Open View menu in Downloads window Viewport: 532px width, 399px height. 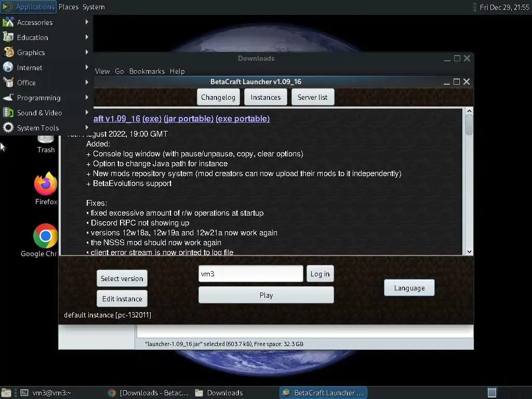point(102,71)
